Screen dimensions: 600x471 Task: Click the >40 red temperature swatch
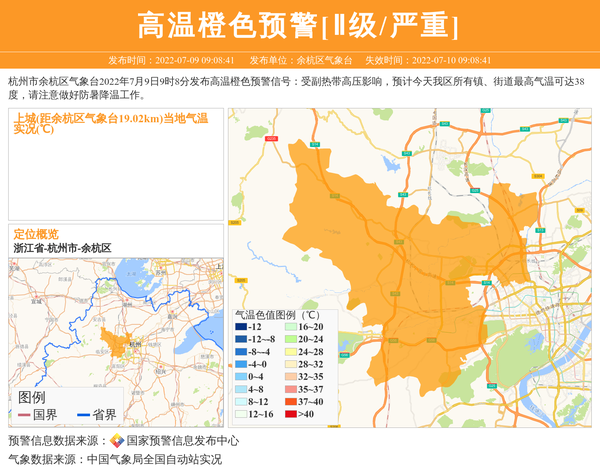[290, 414]
